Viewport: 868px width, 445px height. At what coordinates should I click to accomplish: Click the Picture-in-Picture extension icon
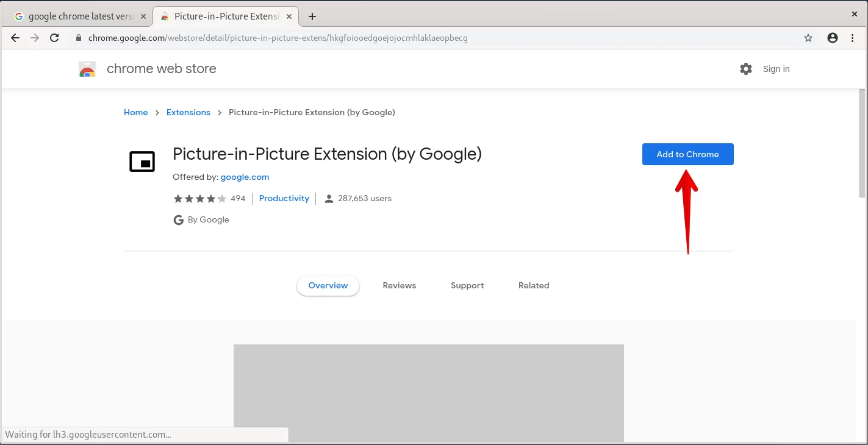142,162
